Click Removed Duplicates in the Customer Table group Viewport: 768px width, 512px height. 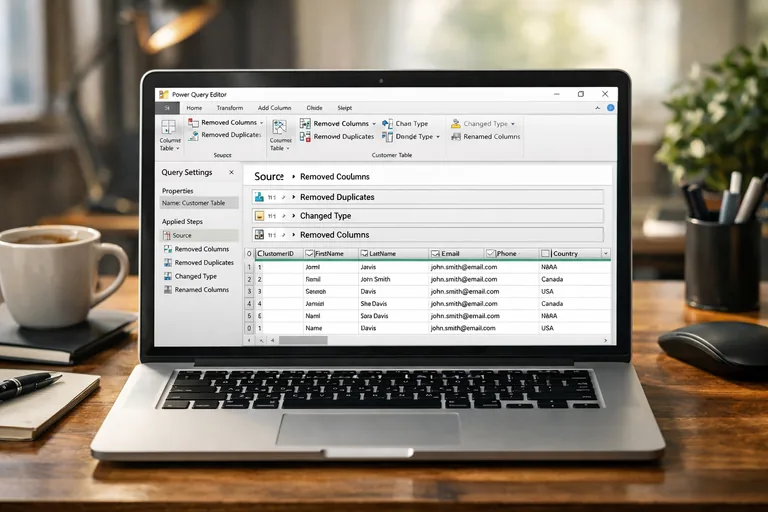point(337,137)
